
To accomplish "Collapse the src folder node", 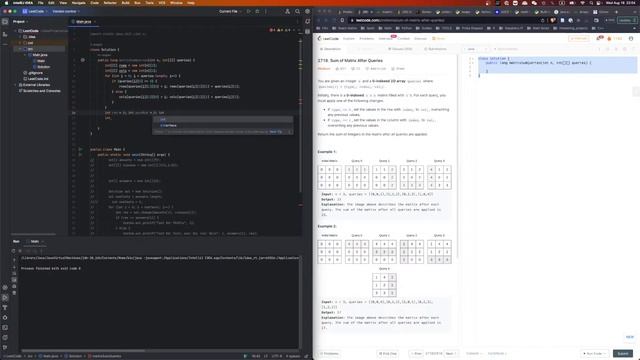I will 20,49.
